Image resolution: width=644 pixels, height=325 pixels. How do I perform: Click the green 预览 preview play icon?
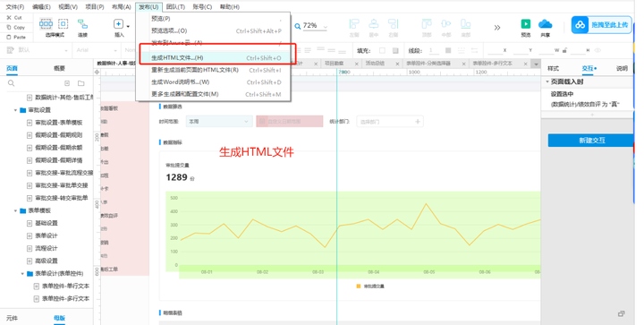pyautogui.click(x=526, y=24)
